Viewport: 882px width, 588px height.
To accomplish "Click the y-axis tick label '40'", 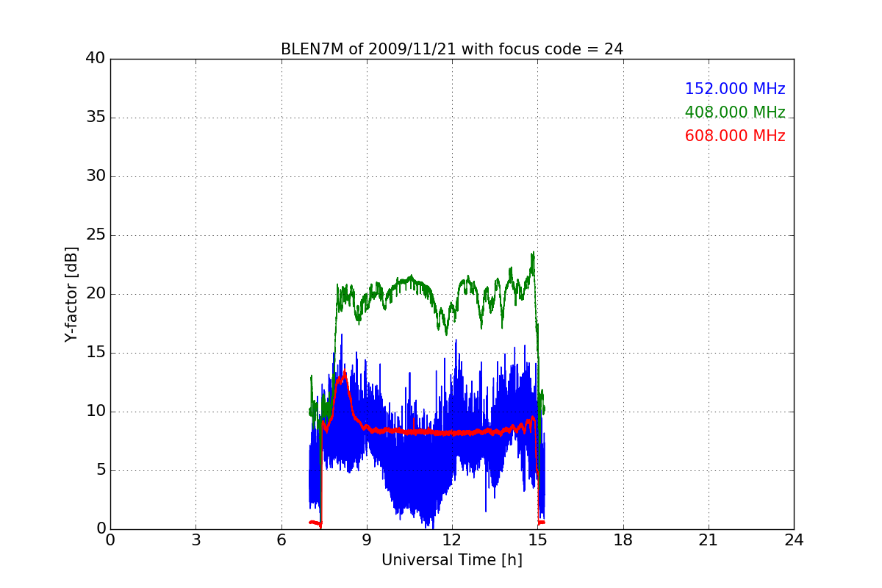I will pyautogui.click(x=96, y=59).
